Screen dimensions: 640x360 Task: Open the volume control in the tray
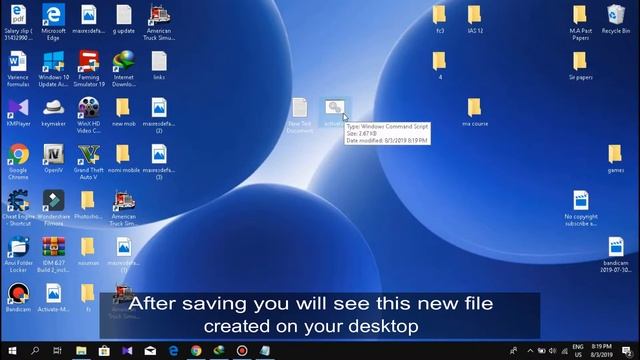click(x=553, y=351)
